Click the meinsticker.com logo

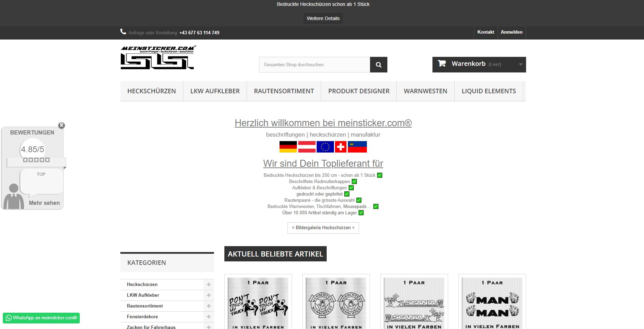pyautogui.click(x=158, y=58)
